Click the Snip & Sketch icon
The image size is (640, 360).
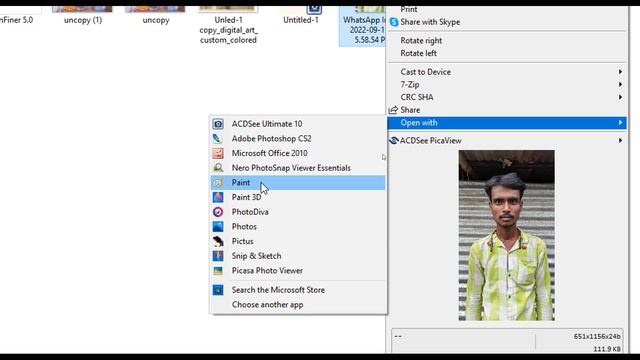pyautogui.click(x=218, y=256)
